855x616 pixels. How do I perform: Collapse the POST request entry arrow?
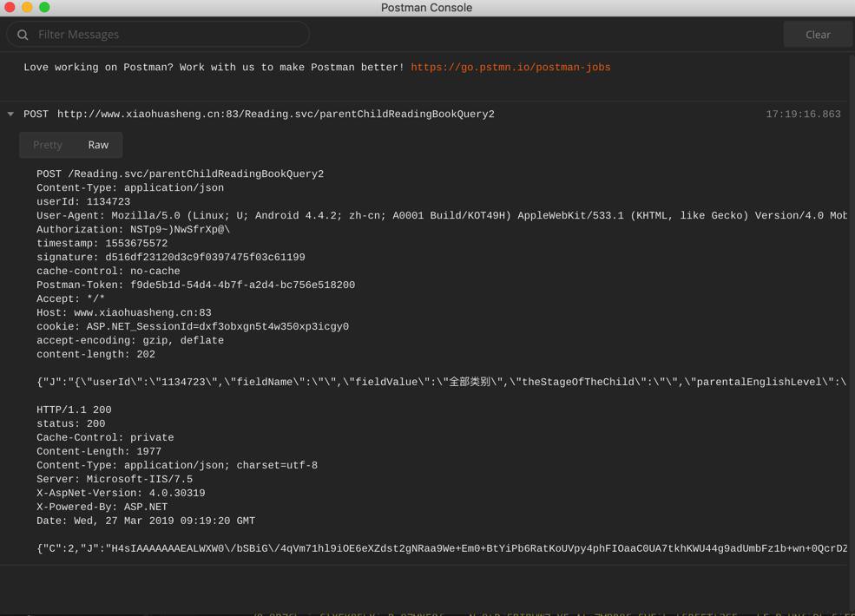10,114
